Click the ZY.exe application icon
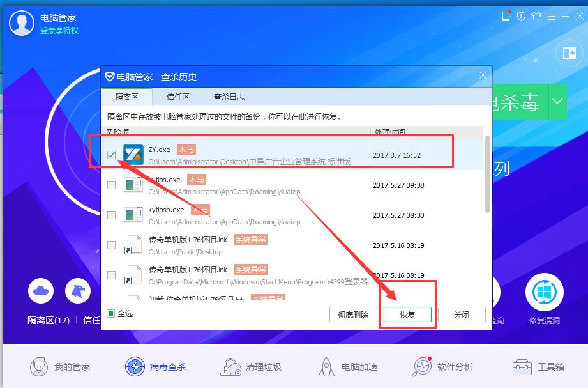This screenshot has height=388, width=588. click(133, 155)
